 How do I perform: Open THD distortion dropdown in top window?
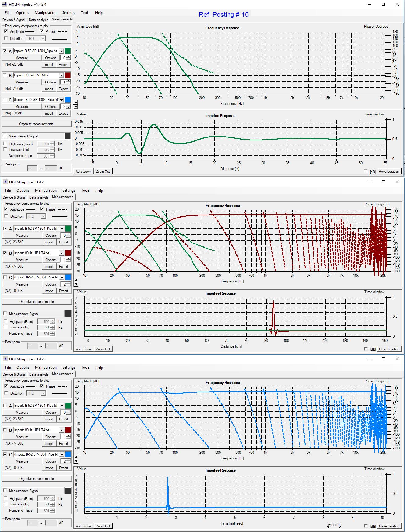tap(43, 39)
